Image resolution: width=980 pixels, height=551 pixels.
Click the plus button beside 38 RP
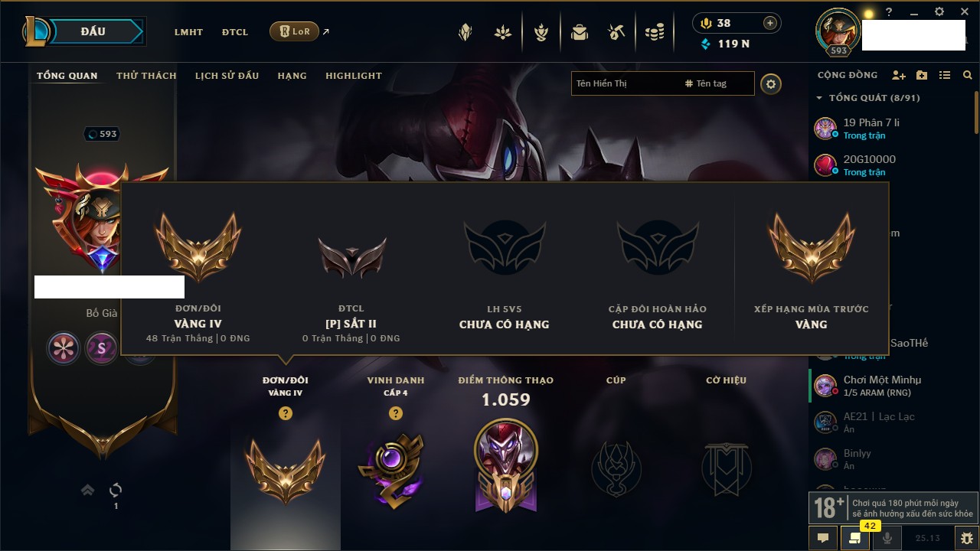(x=770, y=23)
